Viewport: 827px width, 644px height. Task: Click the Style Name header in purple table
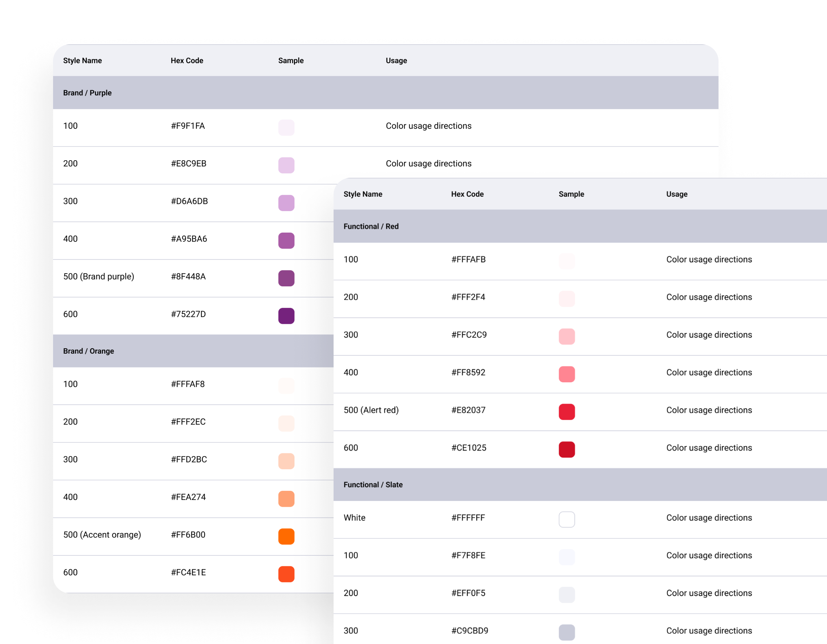82,61
